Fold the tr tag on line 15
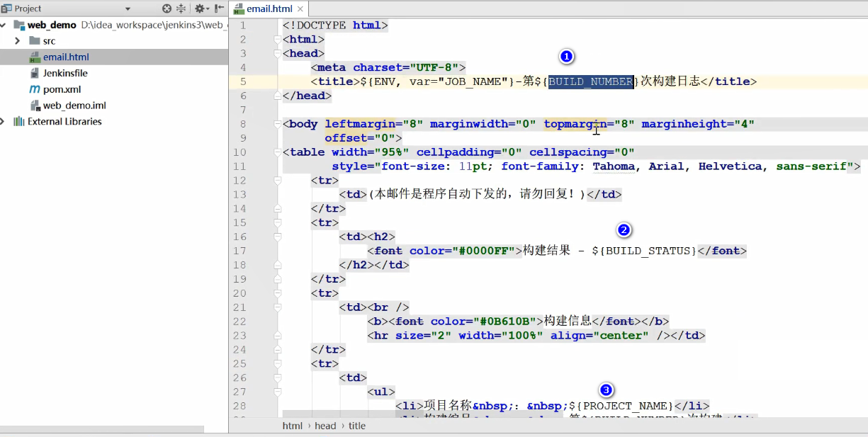Image resolution: width=868 pixels, height=437 pixels. pyautogui.click(x=278, y=223)
